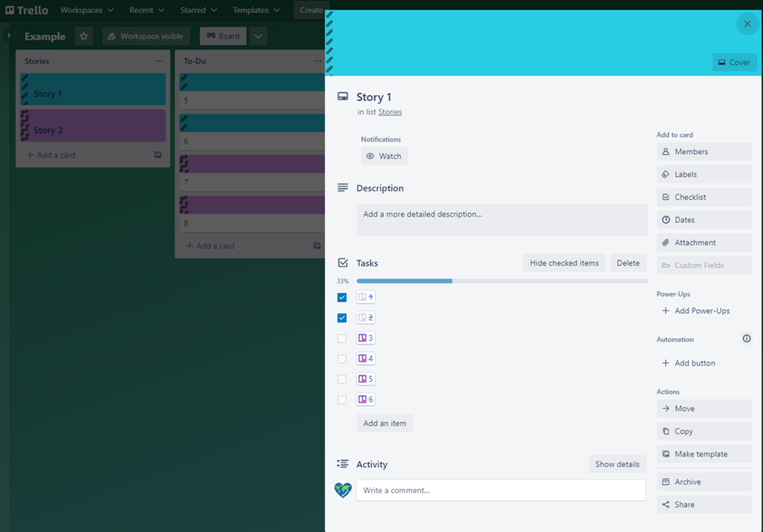Click the Trello logo in top bar
Image resolution: width=763 pixels, height=532 pixels.
click(27, 10)
